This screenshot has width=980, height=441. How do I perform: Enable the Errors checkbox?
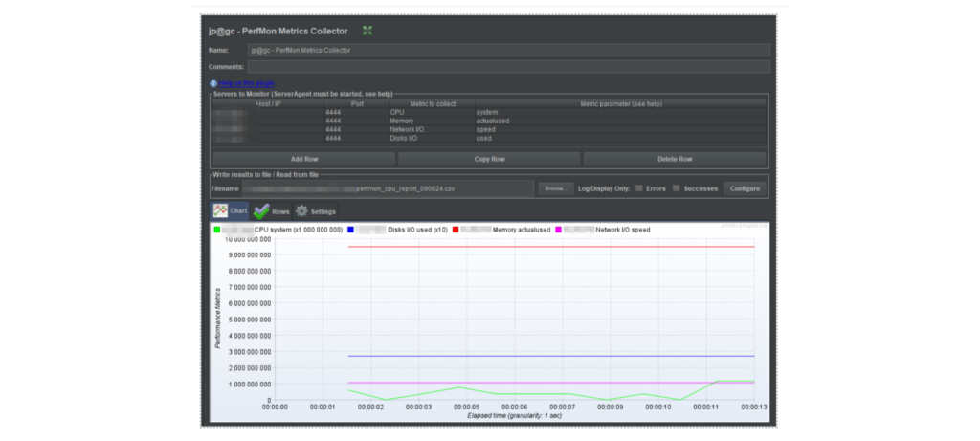point(639,188)
